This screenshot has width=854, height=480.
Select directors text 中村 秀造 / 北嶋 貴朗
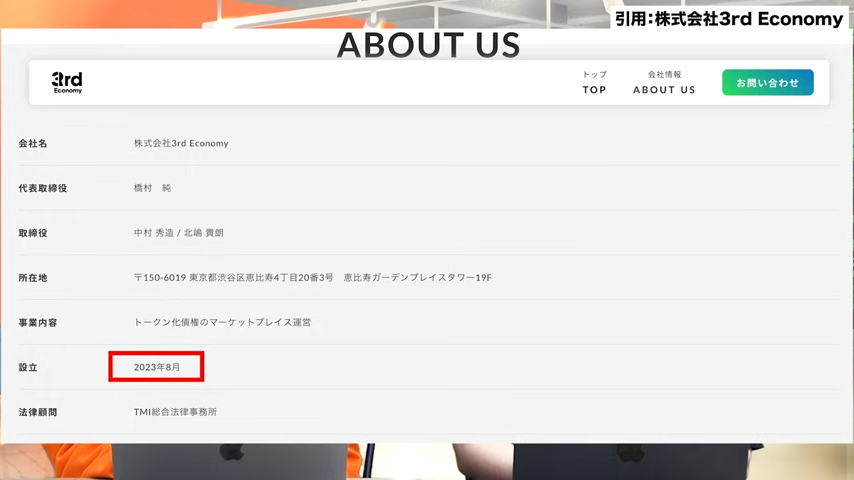pyautogui.click(x=179, y=233)
